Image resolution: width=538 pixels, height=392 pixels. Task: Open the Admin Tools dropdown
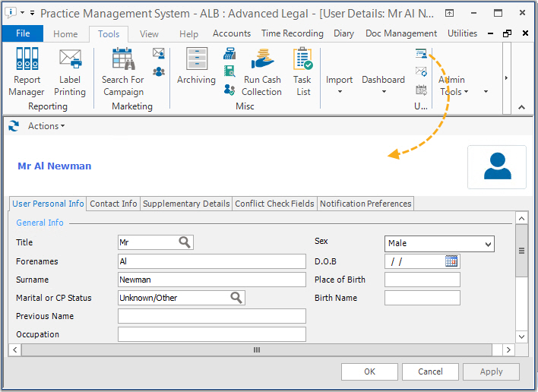tap(453, 85)
